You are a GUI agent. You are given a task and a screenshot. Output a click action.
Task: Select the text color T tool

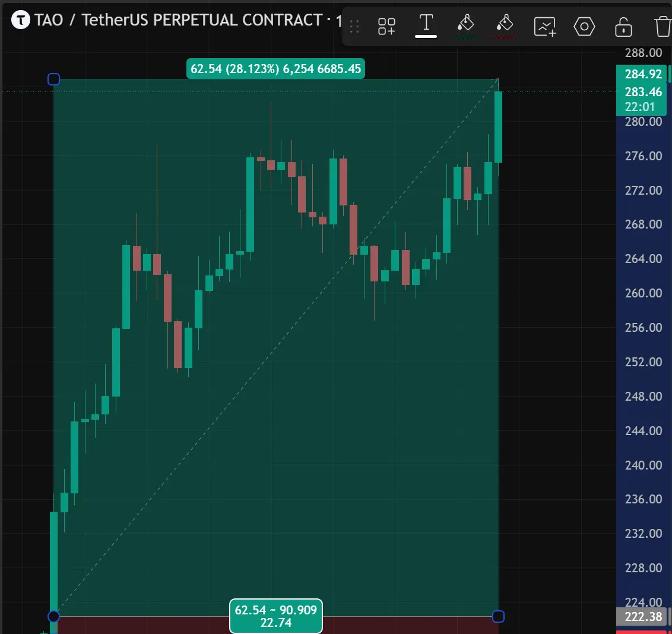pos(426,26)
